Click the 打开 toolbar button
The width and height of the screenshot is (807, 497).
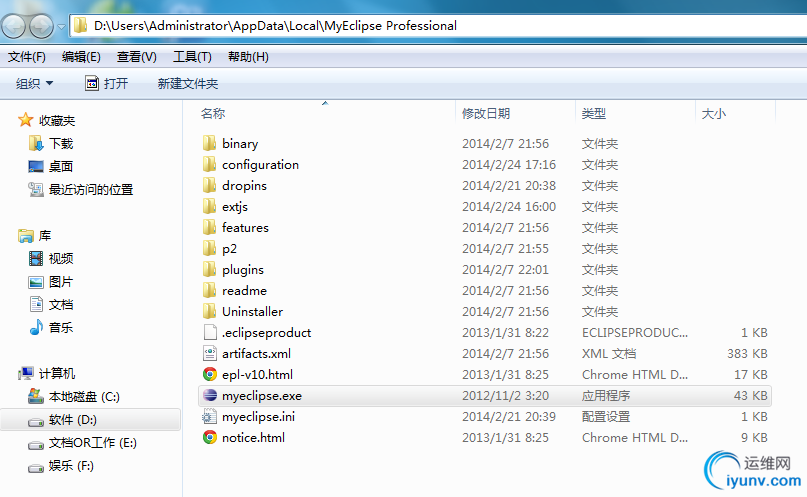click(x=107, y=83)
